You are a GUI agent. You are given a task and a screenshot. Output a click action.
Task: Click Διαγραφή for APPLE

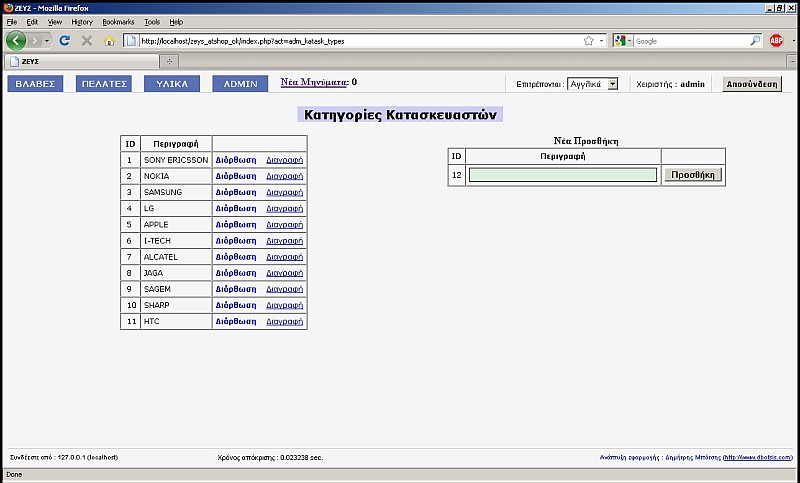click(285, 224)
